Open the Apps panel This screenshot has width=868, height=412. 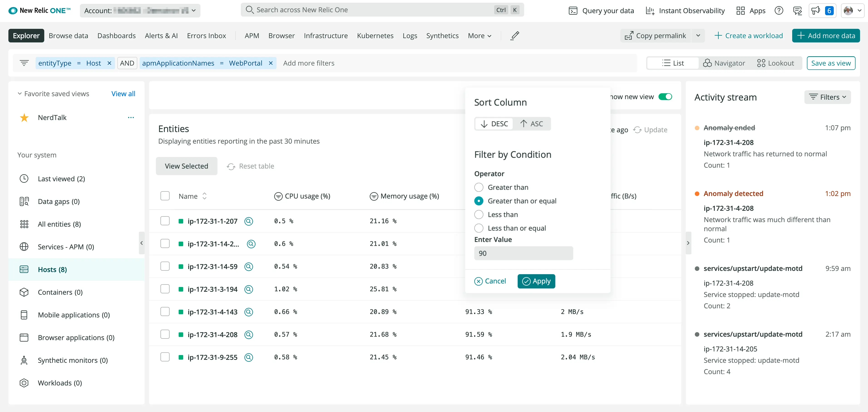click(741, 10)
